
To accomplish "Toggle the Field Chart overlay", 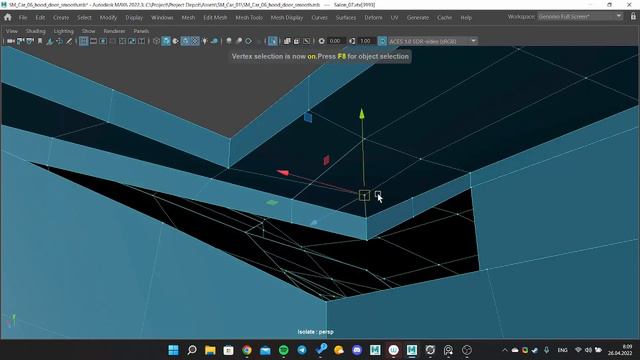I will pos(122,41).
